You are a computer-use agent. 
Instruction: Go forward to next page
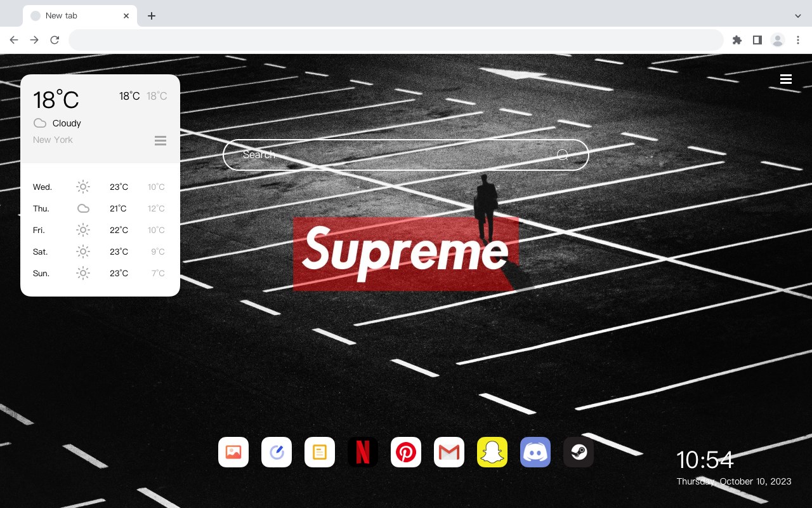point(34,40)
